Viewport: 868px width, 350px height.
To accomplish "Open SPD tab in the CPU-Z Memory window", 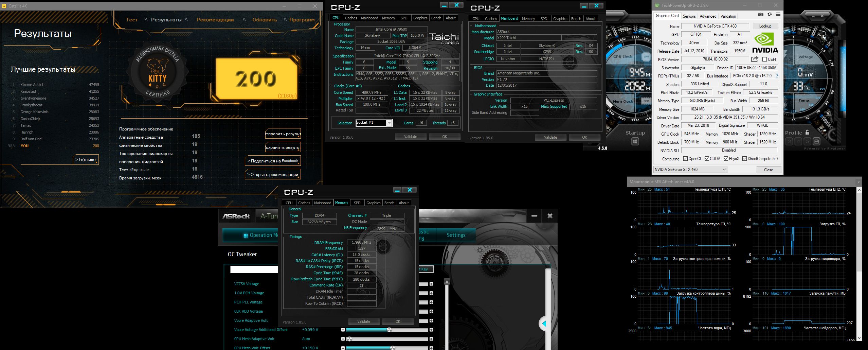I will pyautogui.click(x=357, y=203).
